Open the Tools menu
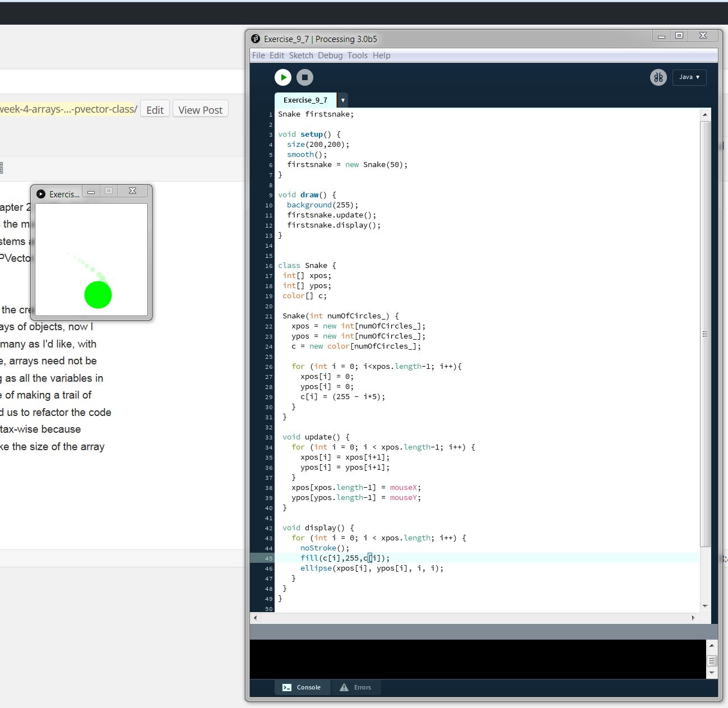The width and height of the screenshot is (728, 708). pos(358,55)
